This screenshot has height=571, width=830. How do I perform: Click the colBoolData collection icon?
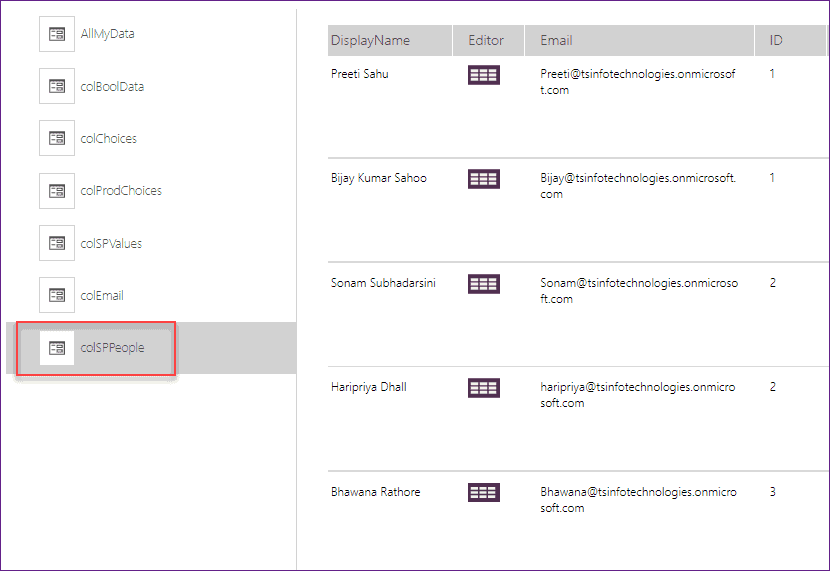click(57, 86)
